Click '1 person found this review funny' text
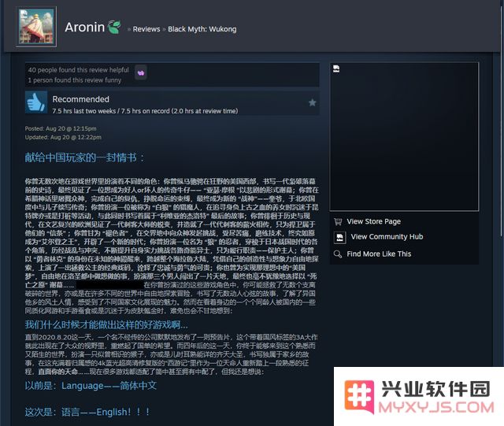 pyautogui.click(x=75, y=80)
